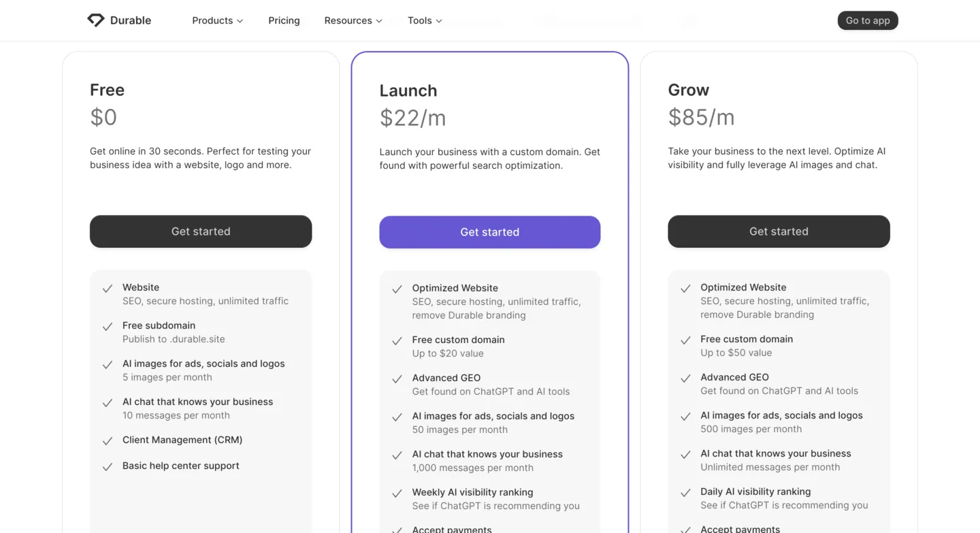Click checkmark next to Grow plan Free custom domain

[x=685, y=340]
